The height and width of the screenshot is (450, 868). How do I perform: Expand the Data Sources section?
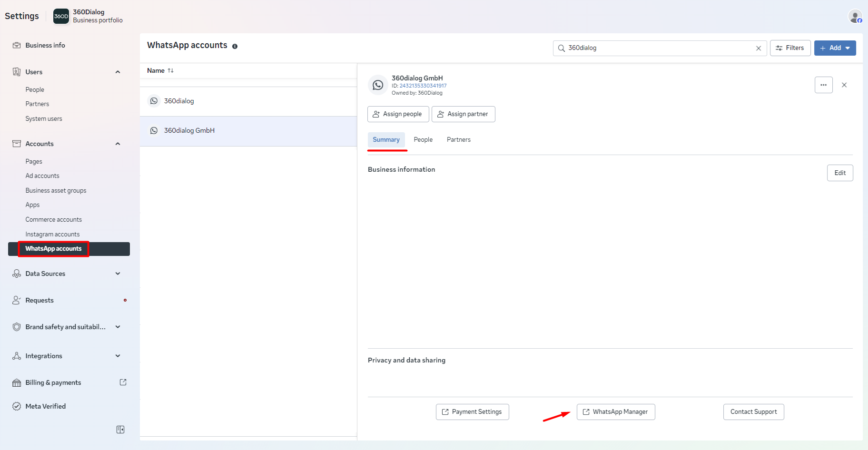[x=118, y=274]
